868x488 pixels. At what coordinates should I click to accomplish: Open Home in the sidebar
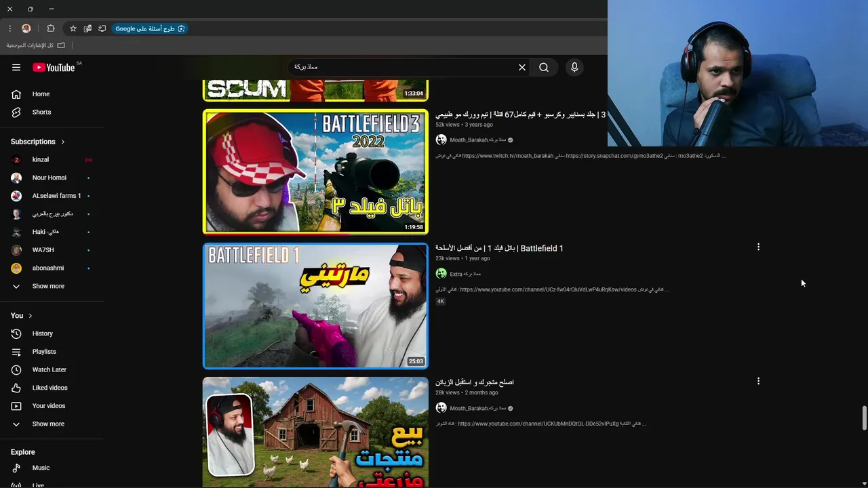pos(52,94)
